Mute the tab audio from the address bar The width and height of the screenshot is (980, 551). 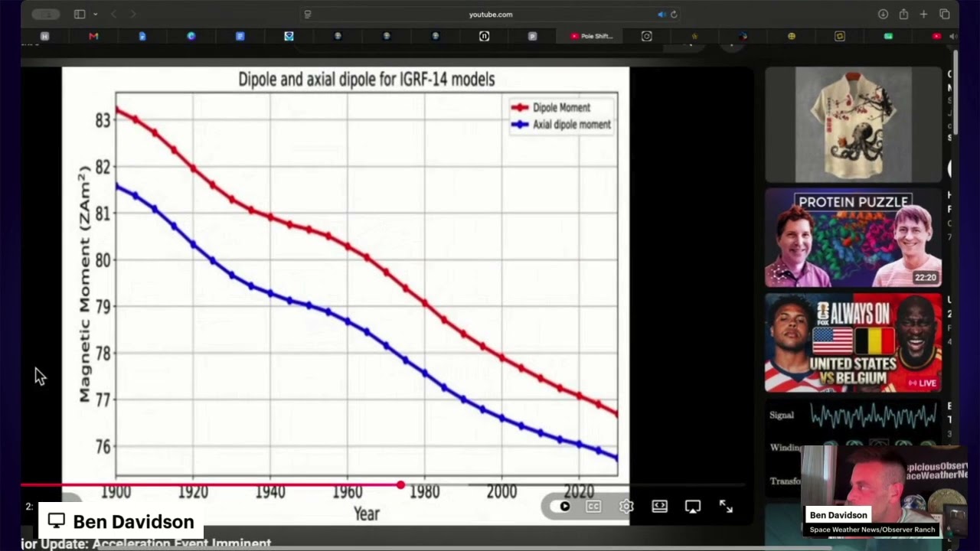[661, 14]
